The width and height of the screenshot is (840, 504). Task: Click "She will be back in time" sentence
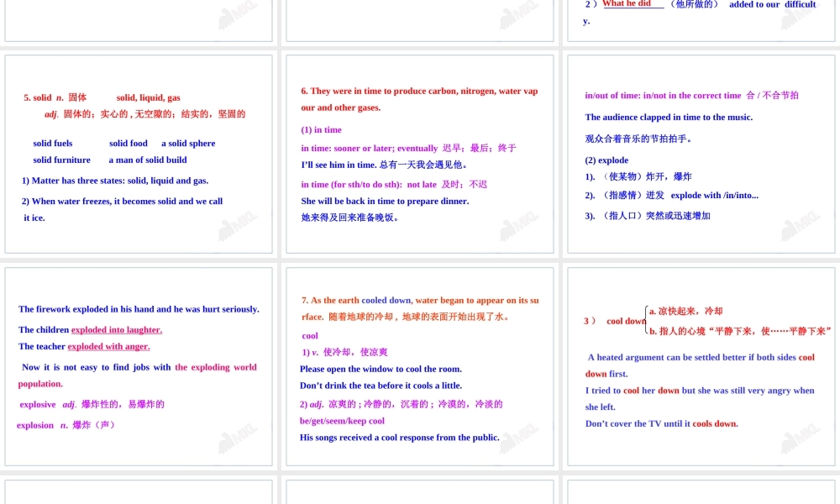pyautogui.click(x=385, y=201)
